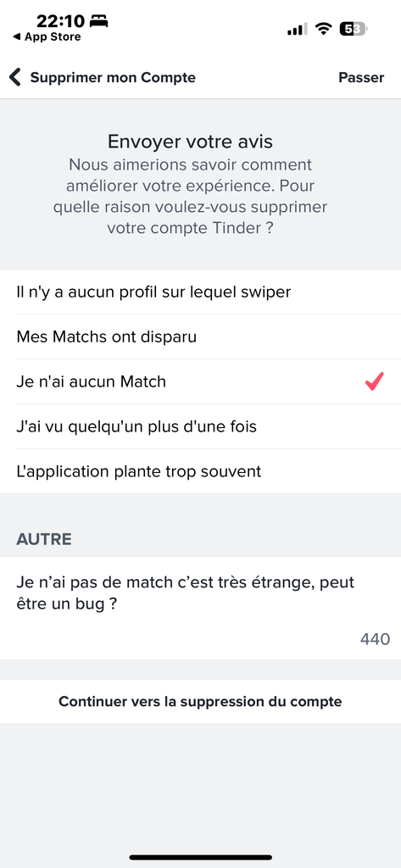Tap the cellular signal bars
The image size is (401, 868).
pyautogui.click(x=298, y=29)
